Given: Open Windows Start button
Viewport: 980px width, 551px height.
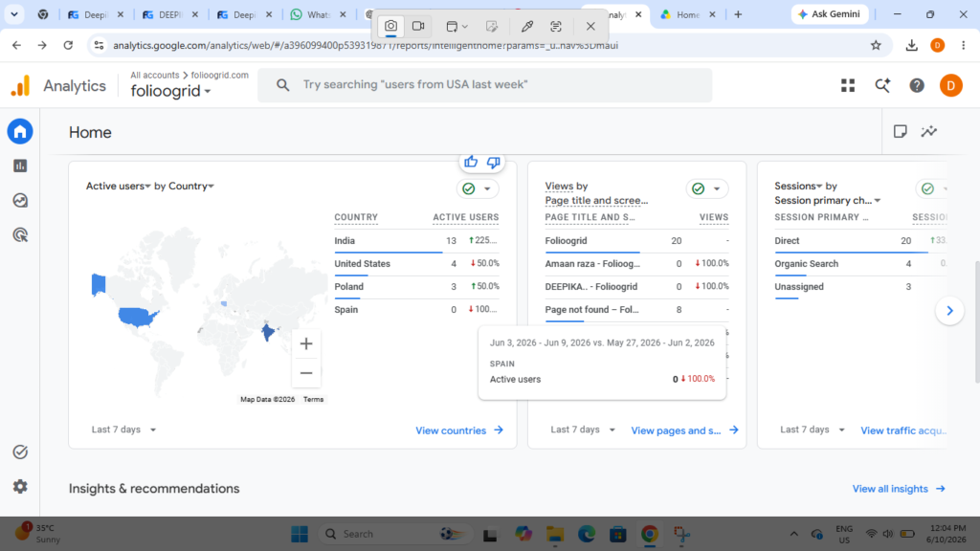Looking at the screenshot, I should tap(300, 534).
